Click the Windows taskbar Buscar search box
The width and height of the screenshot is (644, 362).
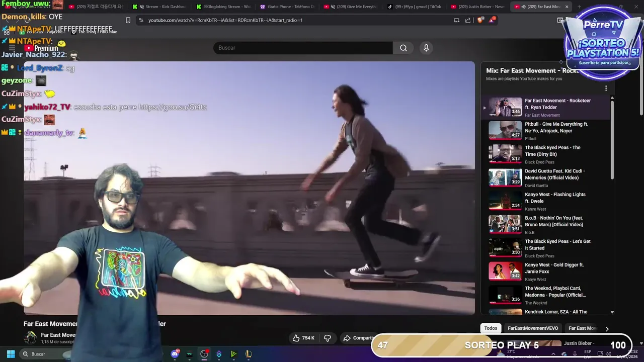coord(45,354)
